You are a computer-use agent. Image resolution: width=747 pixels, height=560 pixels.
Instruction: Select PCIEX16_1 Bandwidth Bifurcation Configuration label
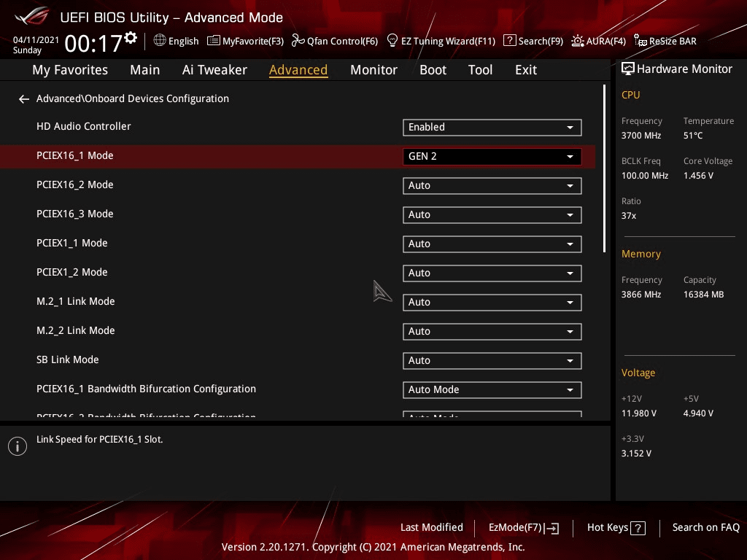pyautogui.click(x=146, y=389)
